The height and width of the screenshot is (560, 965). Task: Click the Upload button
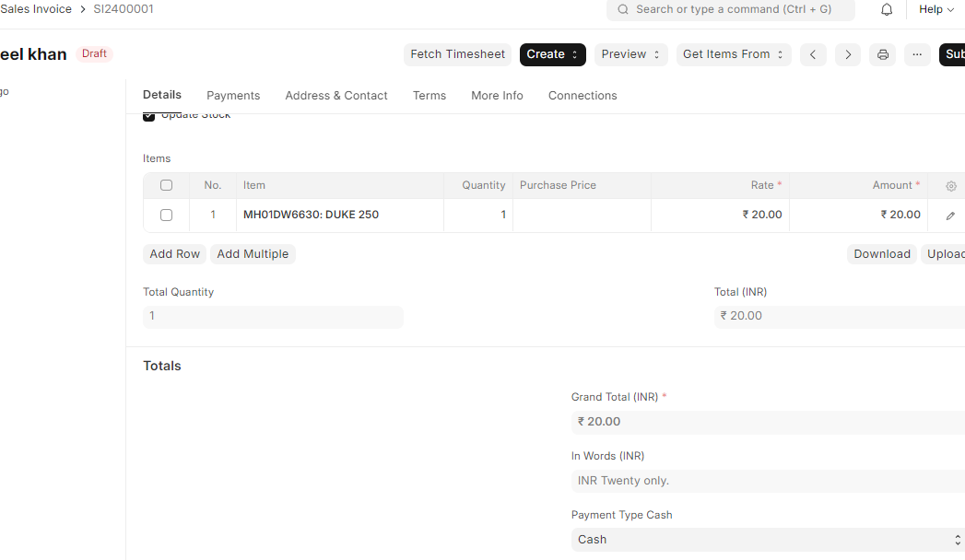point(945,254)
